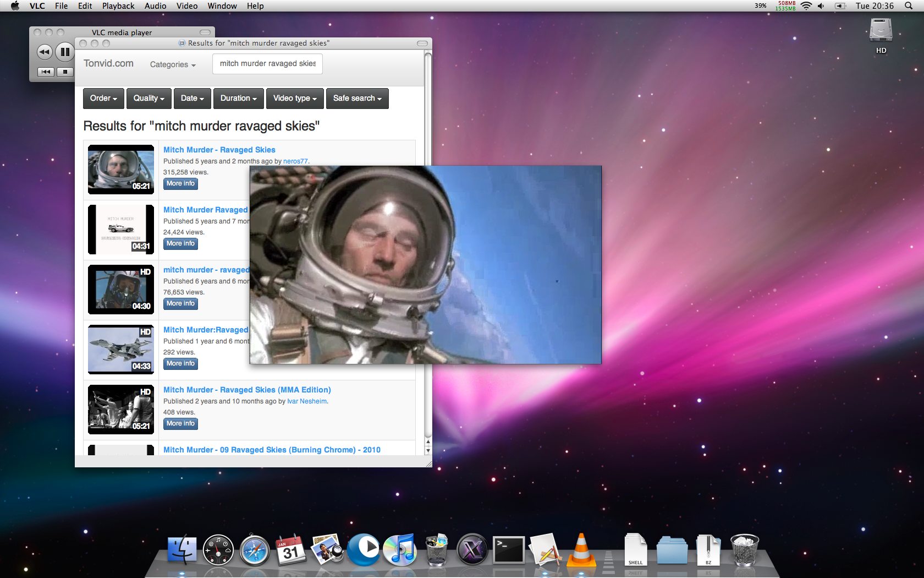This screenshot has height=578, width=924.
Task: Open the Quality filter dropdown
Action: point(148,99)
